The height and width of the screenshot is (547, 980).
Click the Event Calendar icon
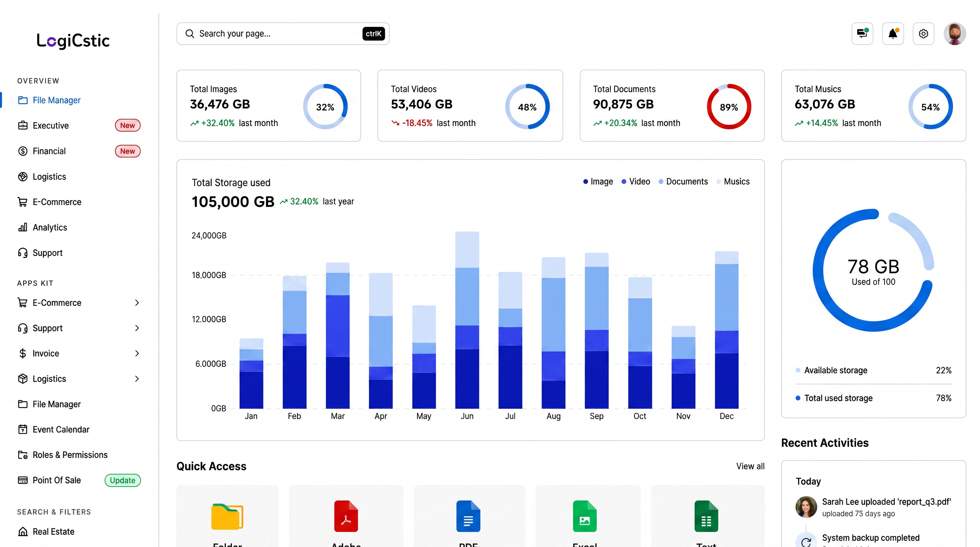point(23,429)
